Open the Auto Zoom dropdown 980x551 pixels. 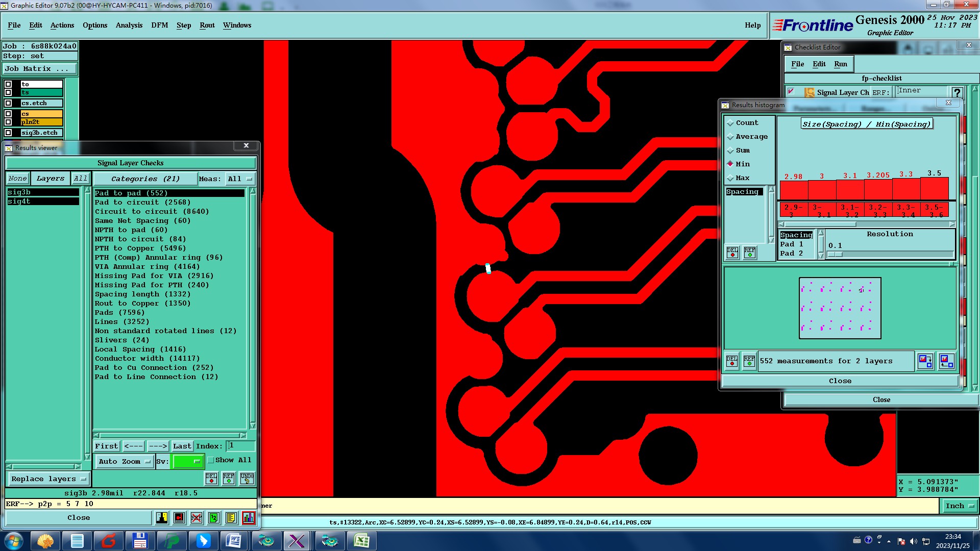(x=124, y=461)
